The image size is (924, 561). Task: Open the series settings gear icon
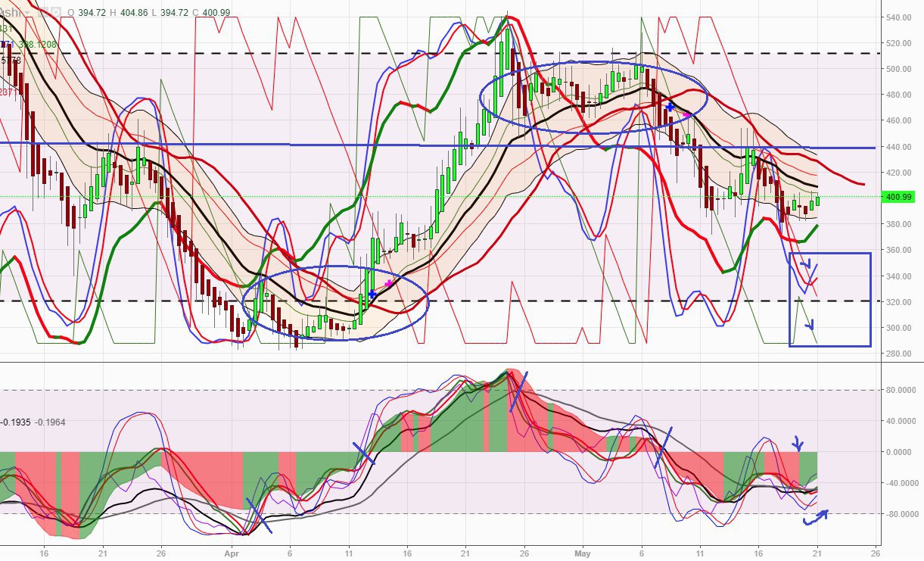pos(56,12)
